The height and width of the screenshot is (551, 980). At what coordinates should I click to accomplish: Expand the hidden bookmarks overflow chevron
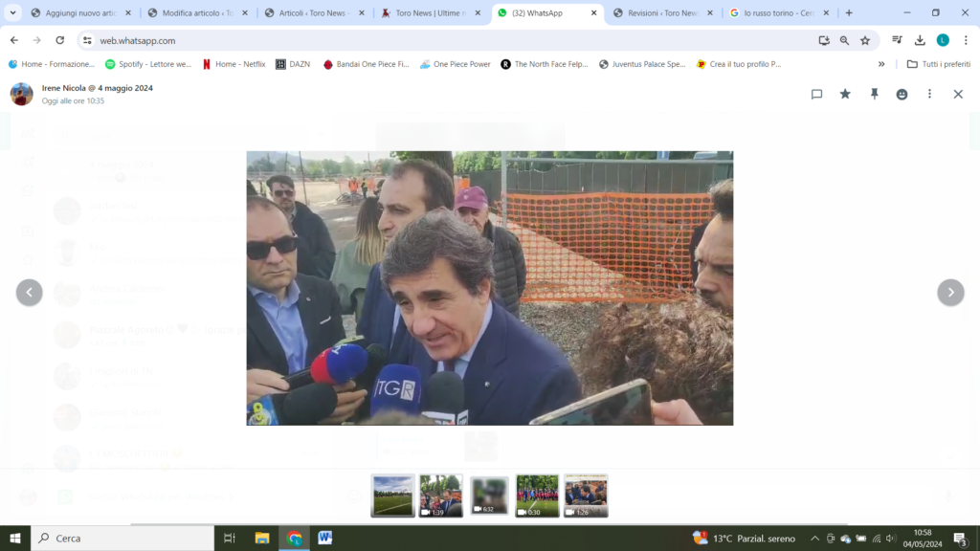point(881,64)
